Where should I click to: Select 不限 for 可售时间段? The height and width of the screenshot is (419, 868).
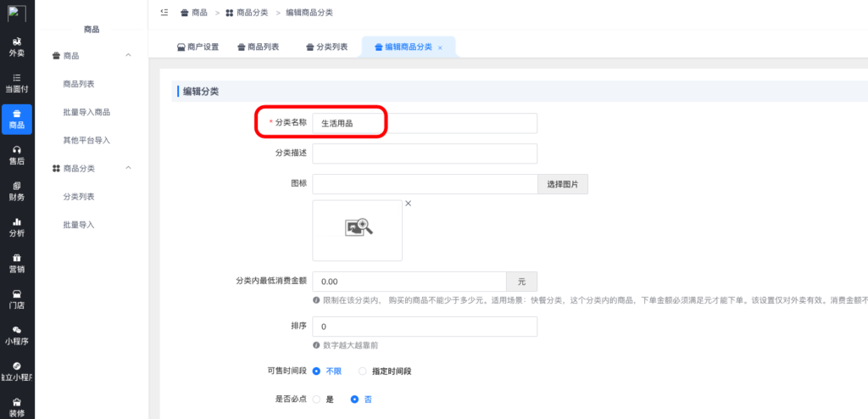coord(316,371)
